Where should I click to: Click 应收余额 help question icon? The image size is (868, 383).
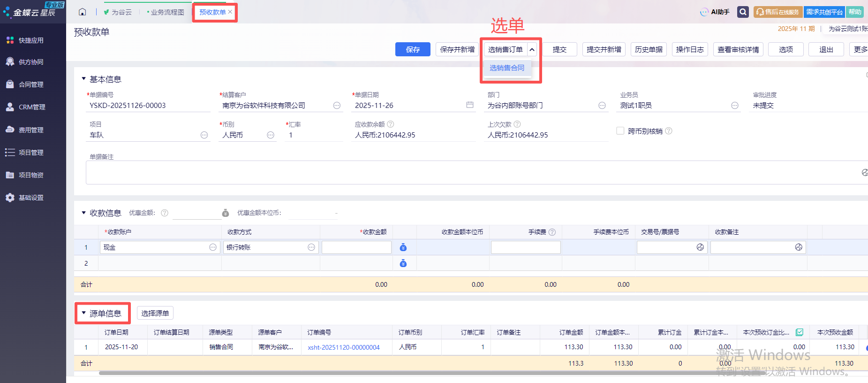click(391, 124)
